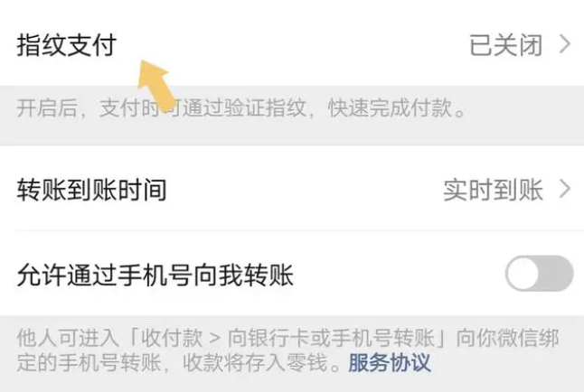The height and width of the screenshot is (392, 584).
Task: Click the 收付款 text in the footer note
Action: click(172, 338)
